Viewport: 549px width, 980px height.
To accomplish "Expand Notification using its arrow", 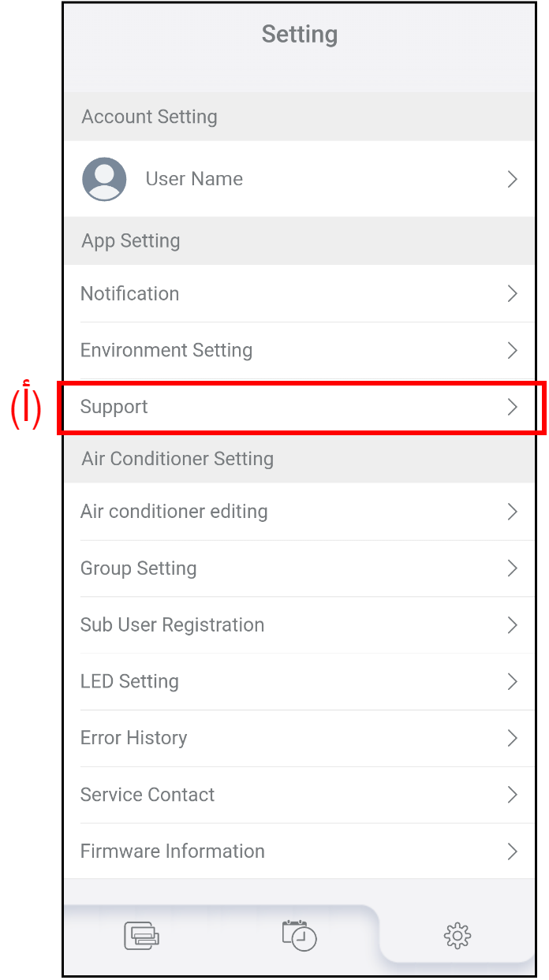I will tap(512, 293).
